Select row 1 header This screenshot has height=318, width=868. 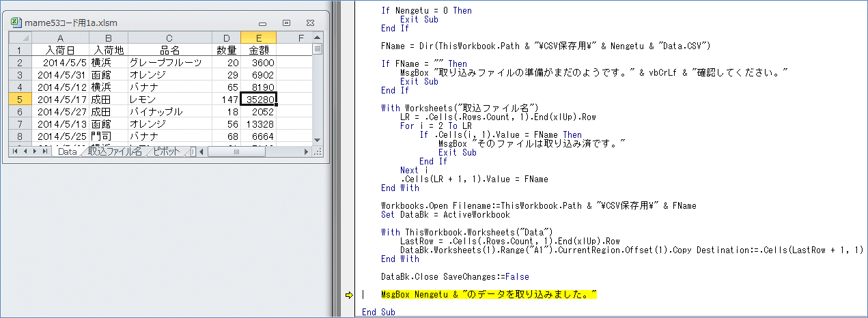19,50
